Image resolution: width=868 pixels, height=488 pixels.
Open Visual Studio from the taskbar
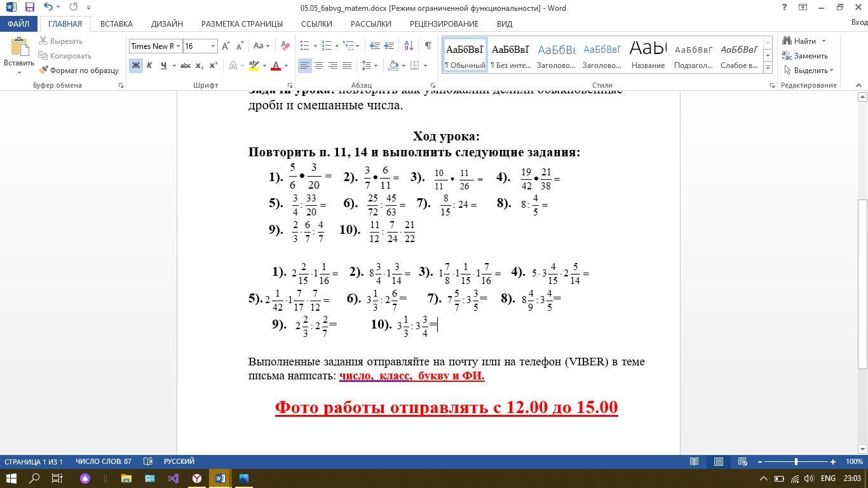click(x=173, y=478)
